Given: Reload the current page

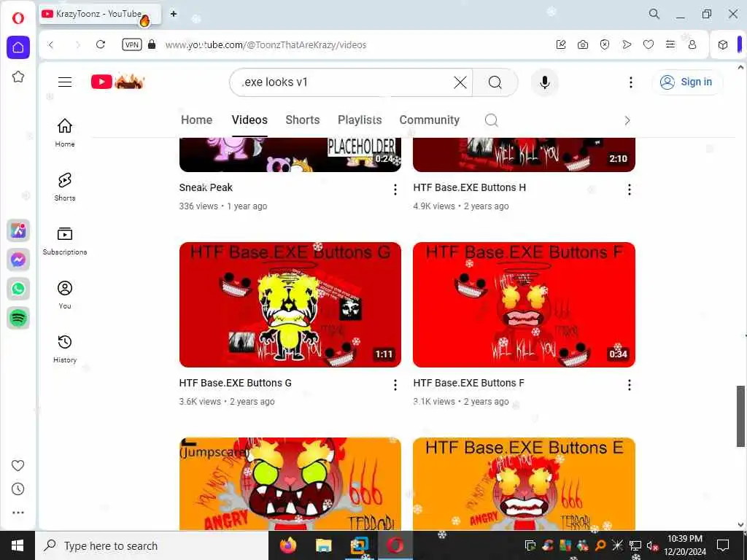Looking at the screenshot, I should (101, 44).
